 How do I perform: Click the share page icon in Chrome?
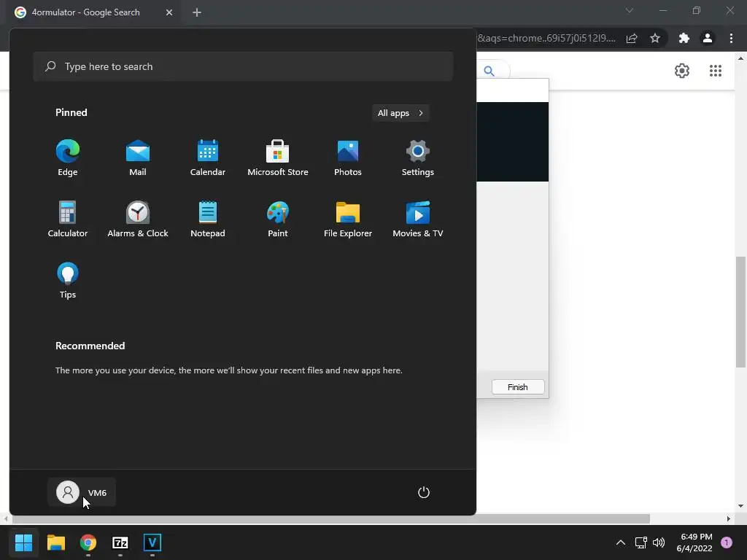click(632, 38)
